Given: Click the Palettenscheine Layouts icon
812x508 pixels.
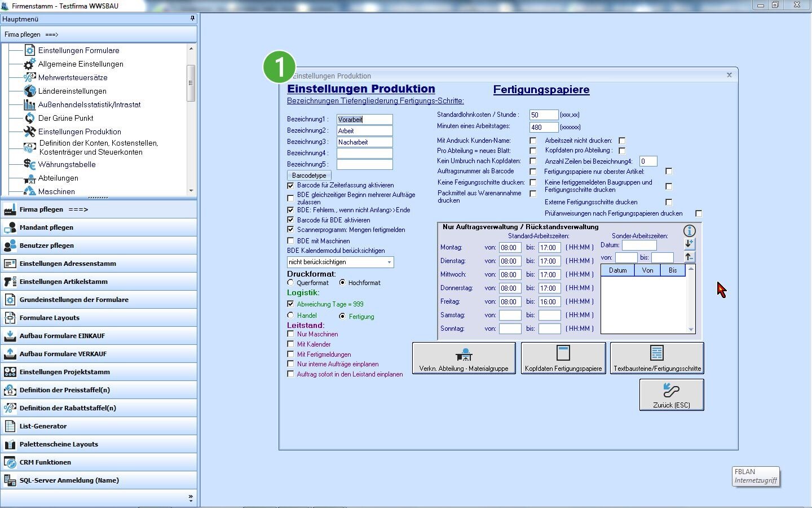Looking at the screenshot, I should [x=10, y=444].
